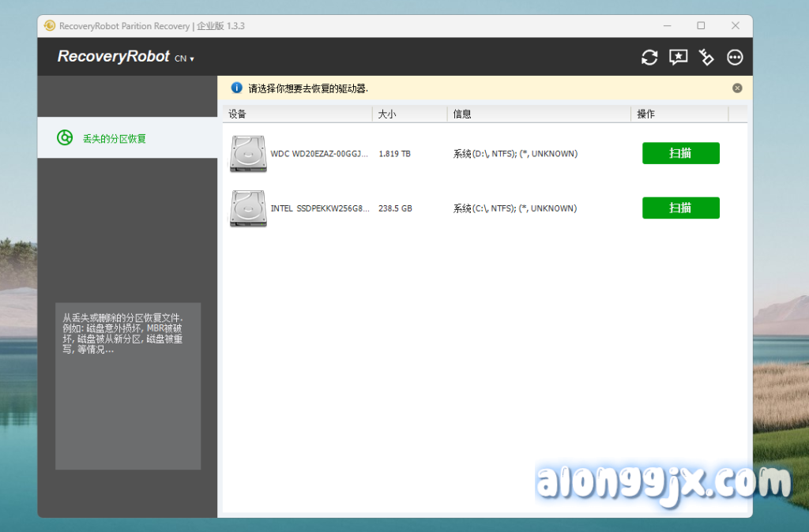Dismiss the yellow notification bar

(x=737, y=88)
